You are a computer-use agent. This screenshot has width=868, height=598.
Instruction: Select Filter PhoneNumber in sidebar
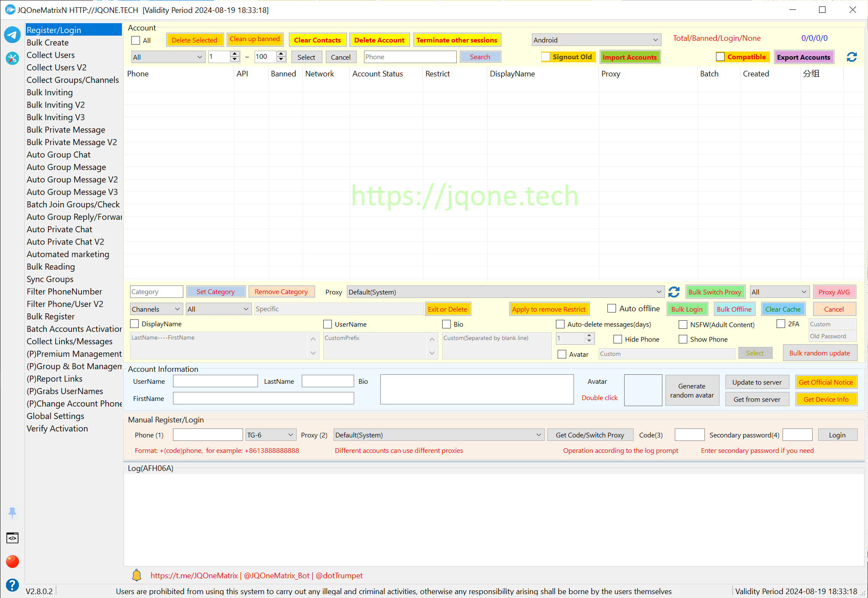coord(64,291)
